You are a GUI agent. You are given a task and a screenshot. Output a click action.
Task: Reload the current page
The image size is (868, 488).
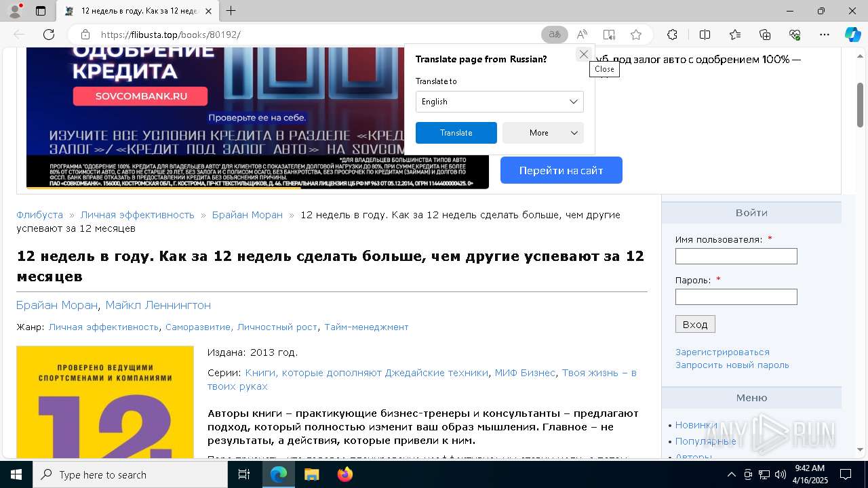point(49,35)
